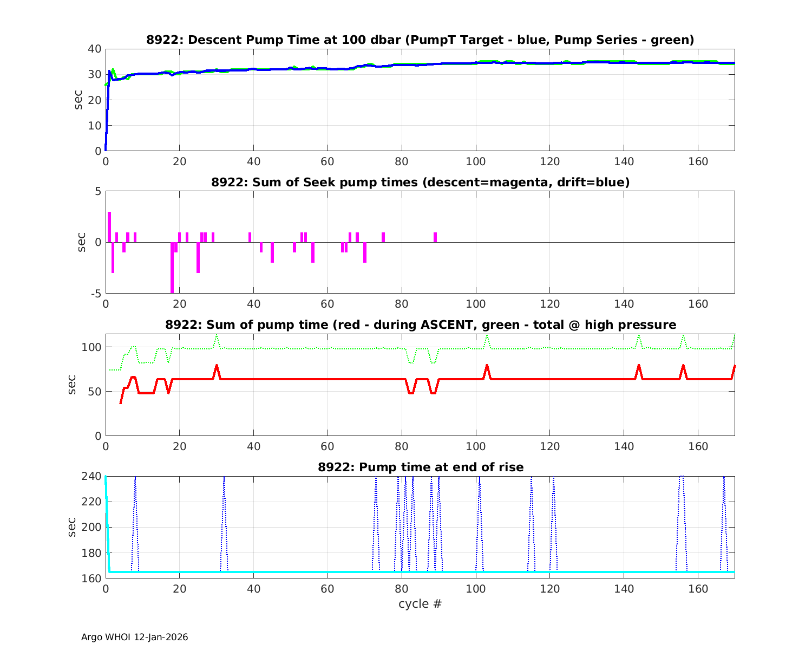Click the tallest negative magenta bar near cycle 18
Viewport: 812px width, 650px height.
tap(172, 268)
